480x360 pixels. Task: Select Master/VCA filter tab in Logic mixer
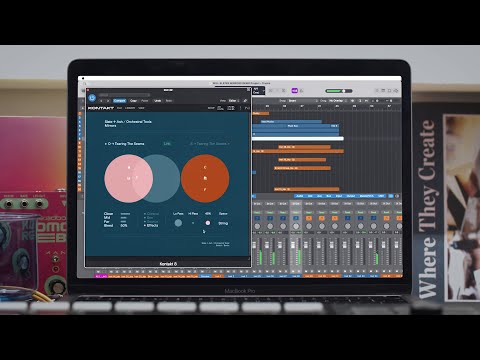367,196
